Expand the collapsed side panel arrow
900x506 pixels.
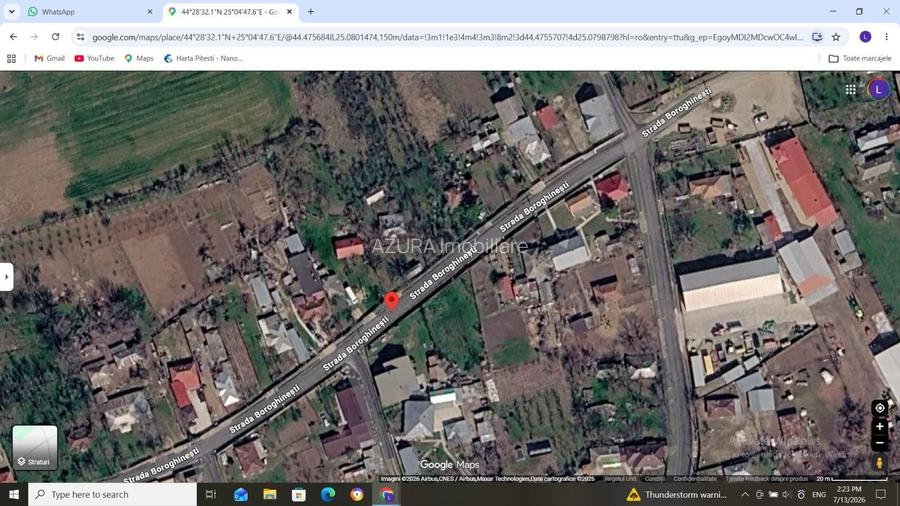6,277
